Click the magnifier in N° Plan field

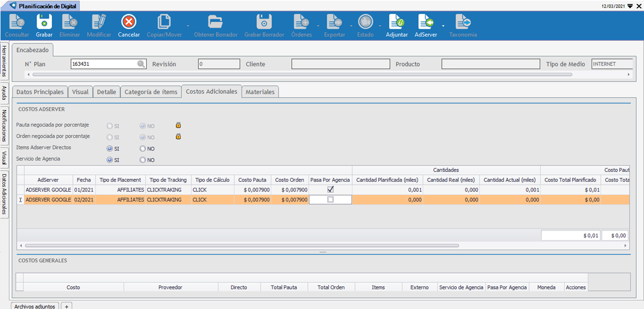(141, 64)
